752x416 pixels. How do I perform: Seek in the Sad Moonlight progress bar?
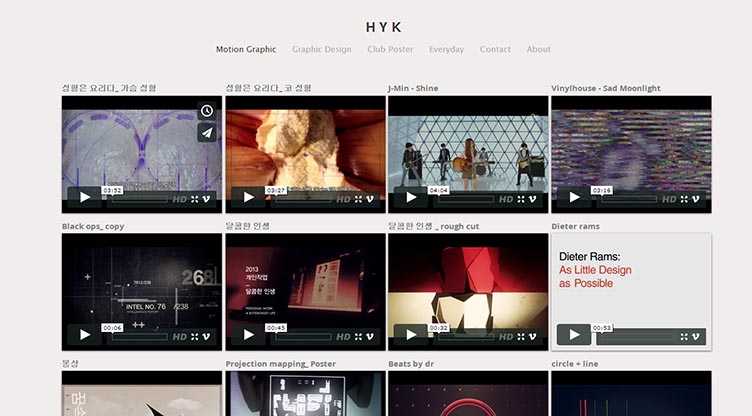[629, 199]
